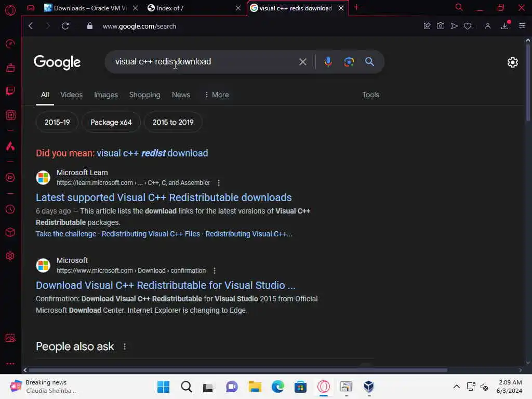The height and width of the screenshot is (399, 532).
Task: Open Aria AI in the sidebar
Action: (x=10, y=146)
